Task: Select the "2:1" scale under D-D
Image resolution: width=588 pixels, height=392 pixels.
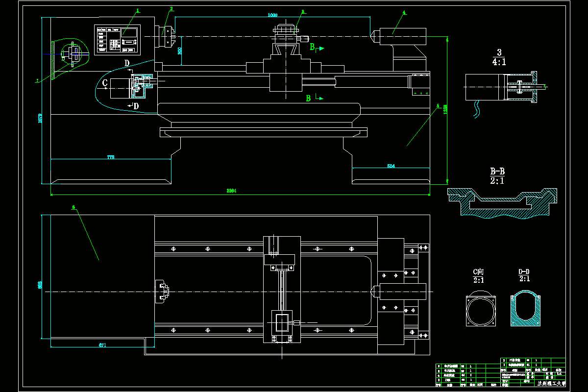Action: pos(524,279)
